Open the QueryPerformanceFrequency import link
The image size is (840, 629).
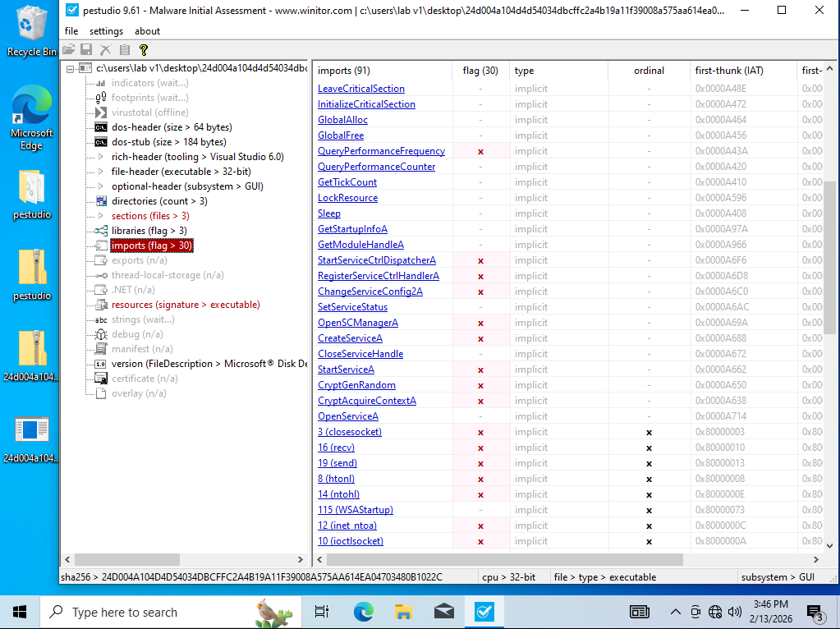[x=382, y=151]
